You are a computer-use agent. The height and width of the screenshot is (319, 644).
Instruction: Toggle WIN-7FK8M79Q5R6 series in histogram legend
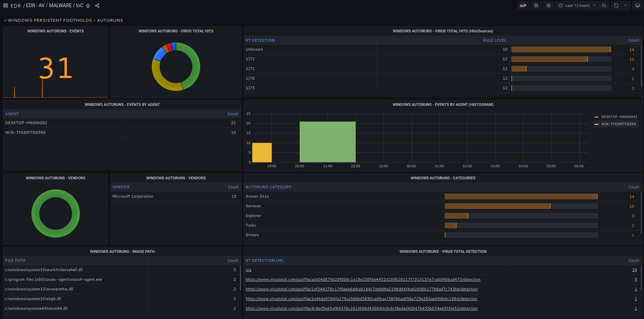[618, 124]
